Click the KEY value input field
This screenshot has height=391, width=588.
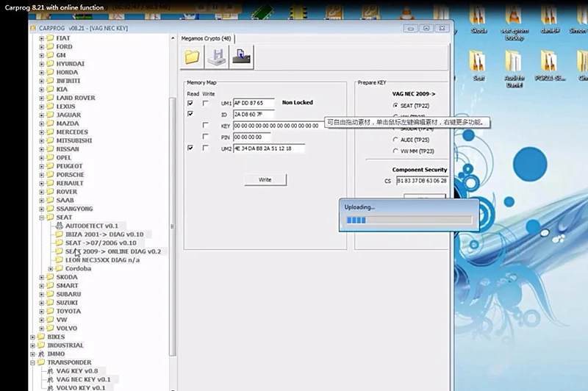pyautogui.click(x=277, y=126)
